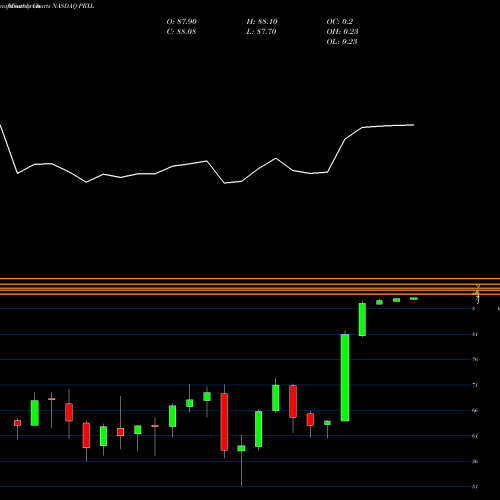The width and height of the screenshot is (500, 500).
Task: Click the tallest green candle body
Action: click(x=345, y=378)
